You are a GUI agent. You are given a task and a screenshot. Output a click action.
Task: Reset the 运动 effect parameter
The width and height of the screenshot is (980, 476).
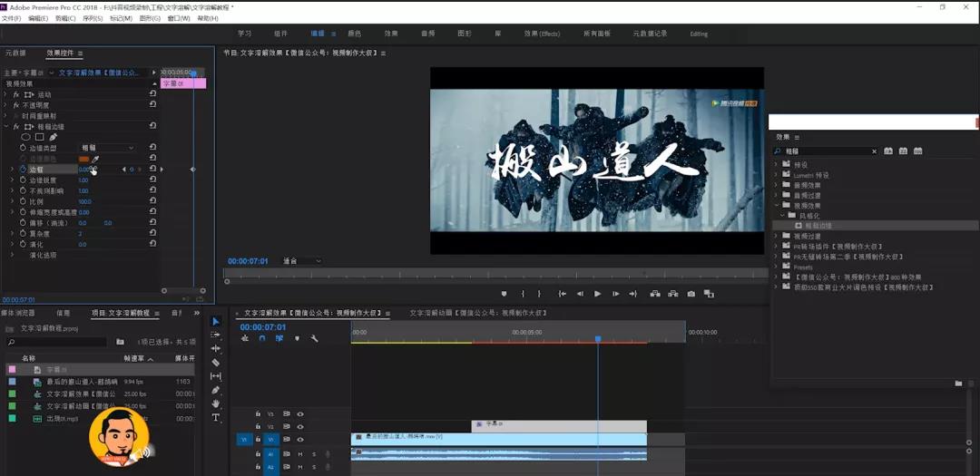click(x=152, y=93)
